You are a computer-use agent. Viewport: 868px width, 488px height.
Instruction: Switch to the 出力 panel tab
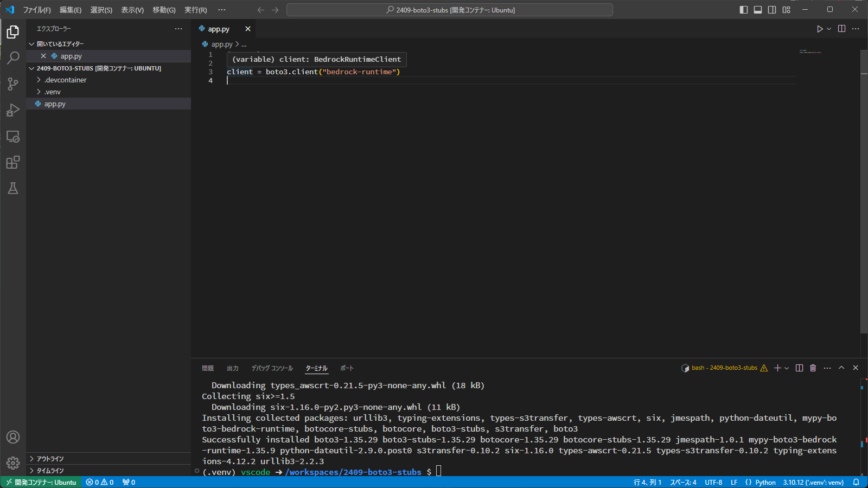pyautogui.click(x=233, y=368)
